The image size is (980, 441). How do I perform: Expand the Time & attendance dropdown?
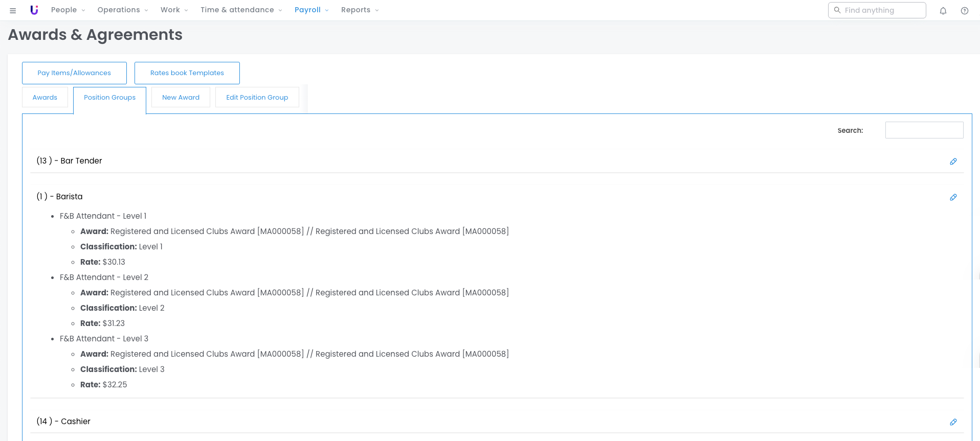pyautogui.click(x=241, y=10)
